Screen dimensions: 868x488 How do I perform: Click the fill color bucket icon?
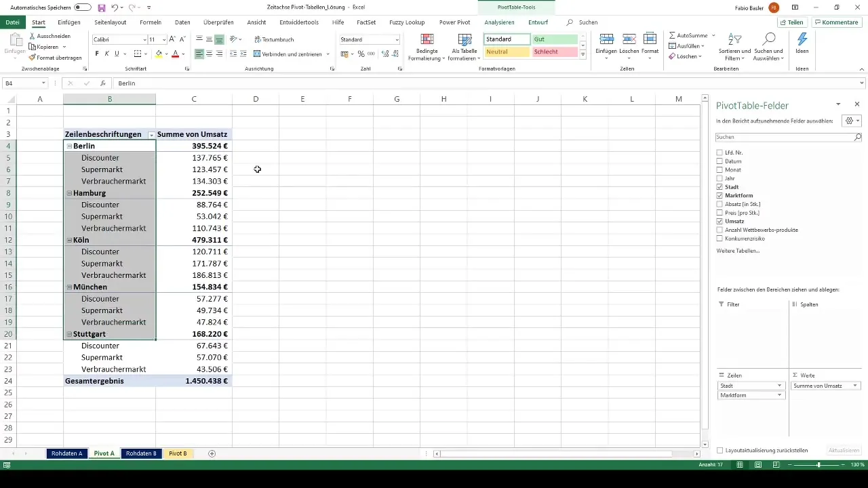pos(159,54)
